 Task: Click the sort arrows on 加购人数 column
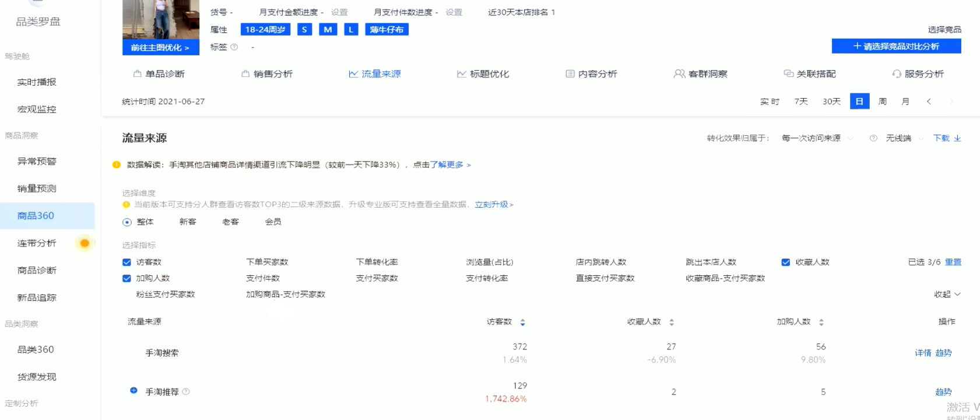[821, 322]
